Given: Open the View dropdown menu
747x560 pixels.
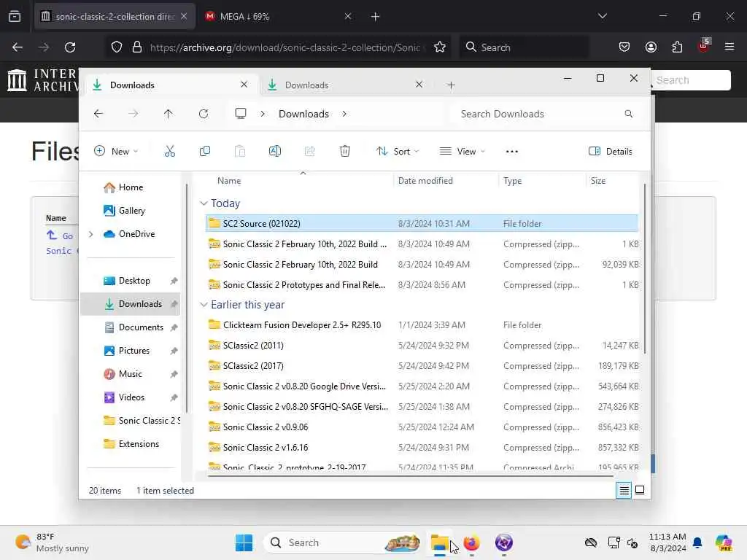Looking at the screenshot, I should 462,152.
